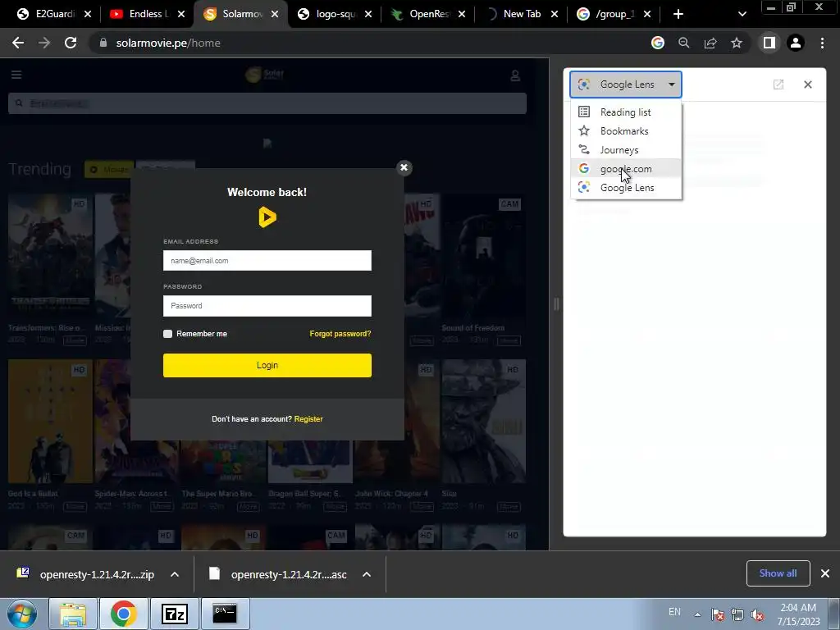Screen dimensions: 840x630
Task: Select Journeys from the dropdown
Action: [x=626, y=150]
